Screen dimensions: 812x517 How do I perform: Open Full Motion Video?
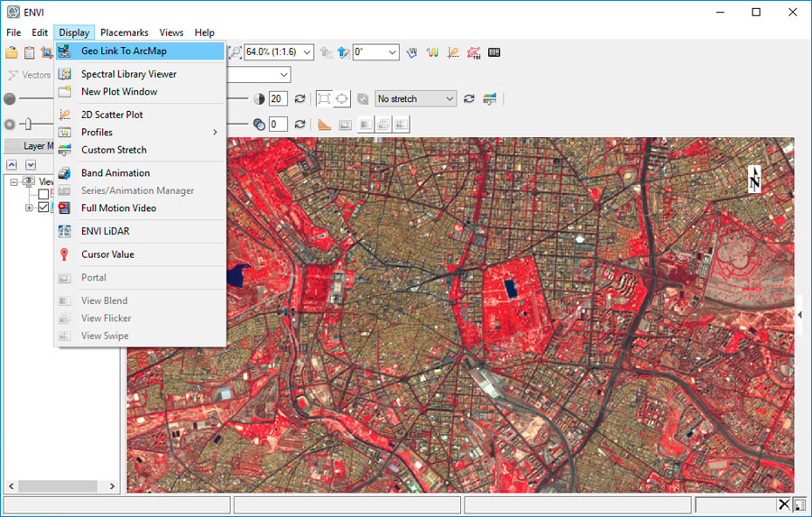pos(141,208)
